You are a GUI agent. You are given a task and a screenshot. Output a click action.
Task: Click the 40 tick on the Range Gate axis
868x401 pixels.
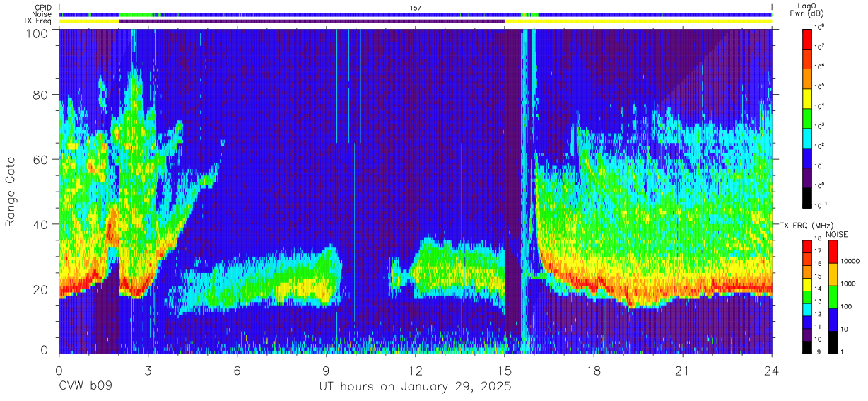pyautogui.click(x=42, y=224)
